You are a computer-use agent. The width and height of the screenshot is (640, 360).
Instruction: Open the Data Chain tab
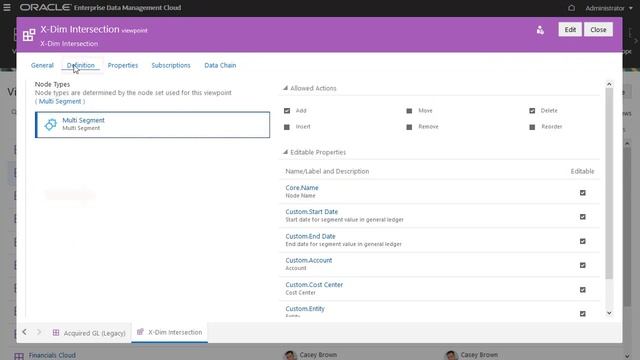[220, 65]
